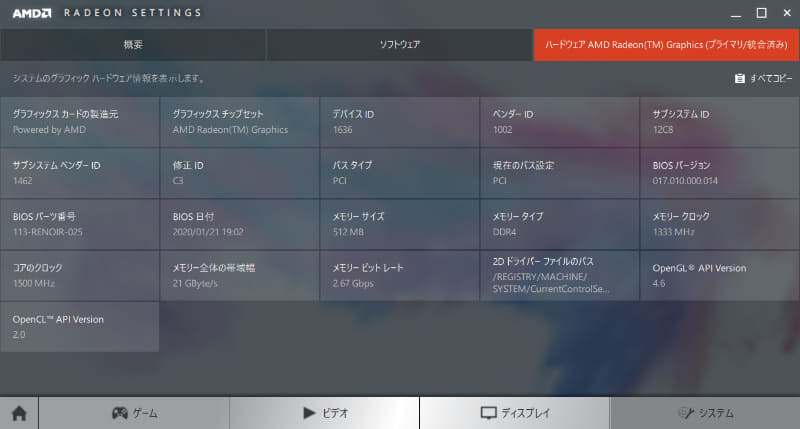
Task: Select the グラフィックス カードの製造元 tile
Action: pyautogui.click(x=80, y=122)
